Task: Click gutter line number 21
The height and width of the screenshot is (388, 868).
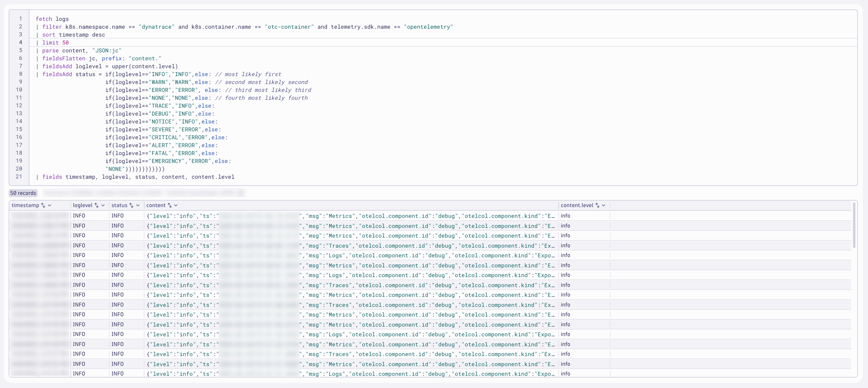Action: pyautogui.click(x=19, y=177)
